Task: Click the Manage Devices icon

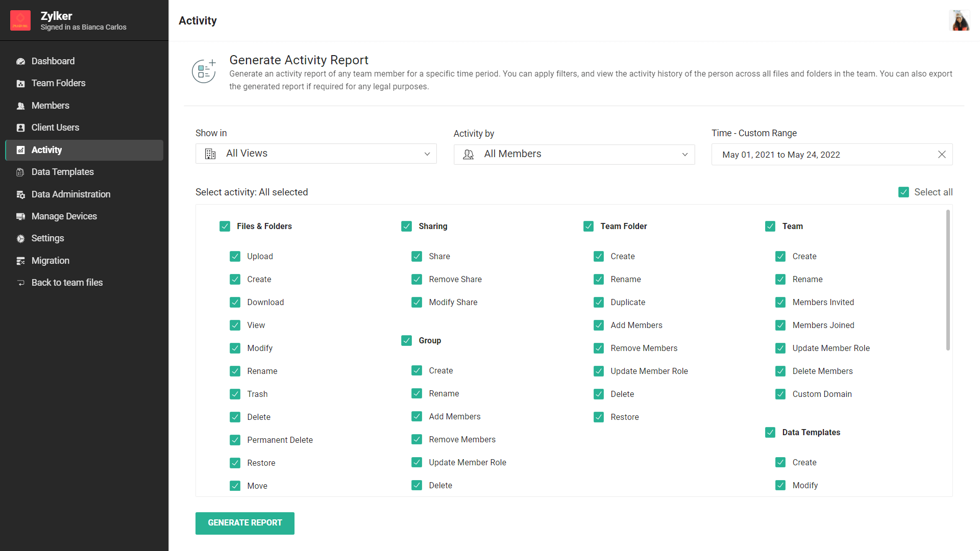Action: tap(20, 216)
